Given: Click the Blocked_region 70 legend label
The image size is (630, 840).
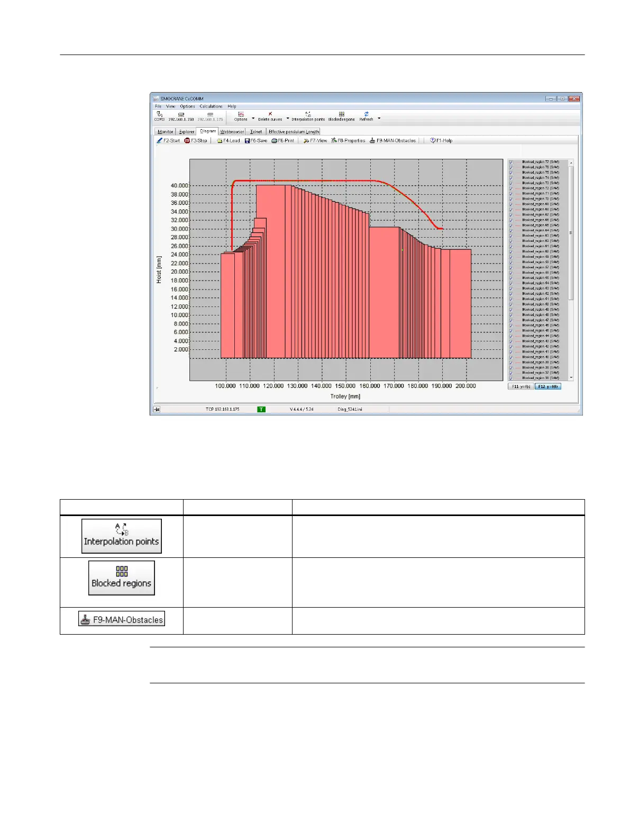Looking at the screenshot, I should click(541, 199).
